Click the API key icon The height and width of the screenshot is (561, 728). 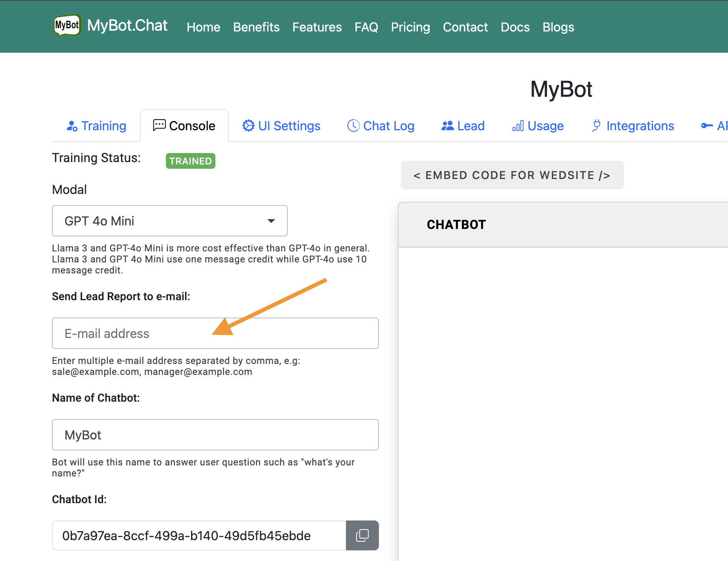[707, 126]
